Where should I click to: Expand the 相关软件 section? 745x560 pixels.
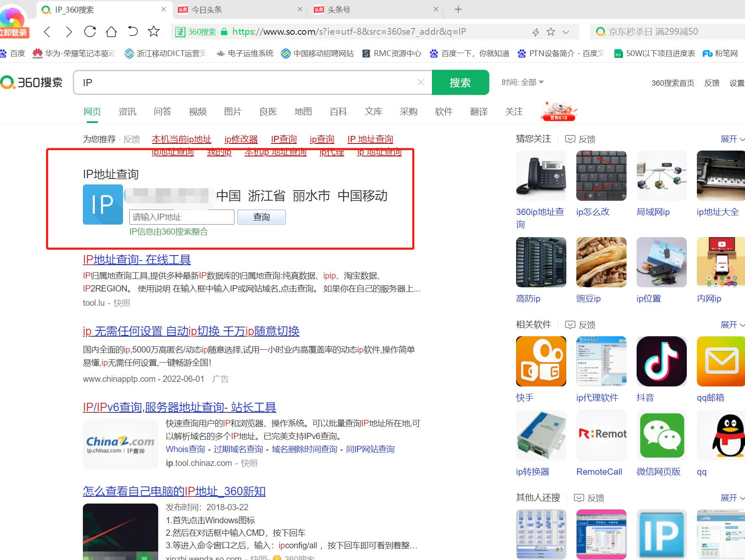coord(732,325)
